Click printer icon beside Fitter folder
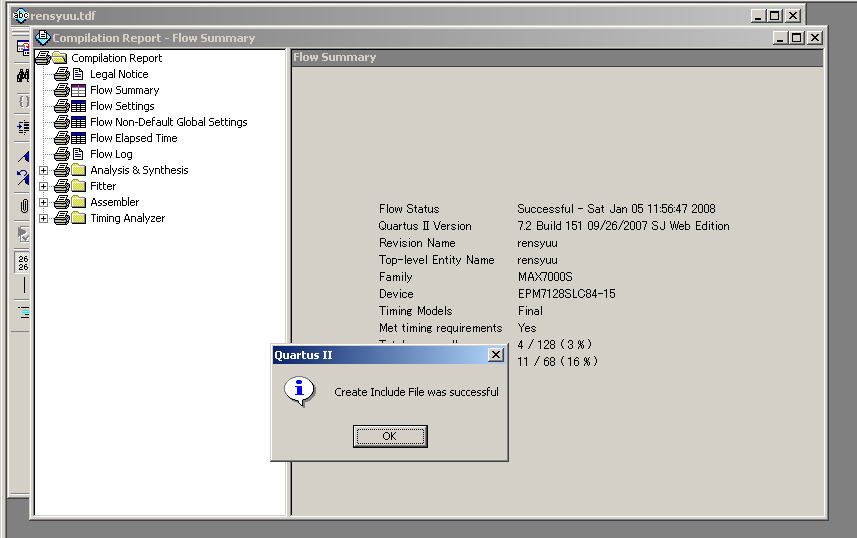This screenshot has width=857, height=538. (x=62, y=186)
